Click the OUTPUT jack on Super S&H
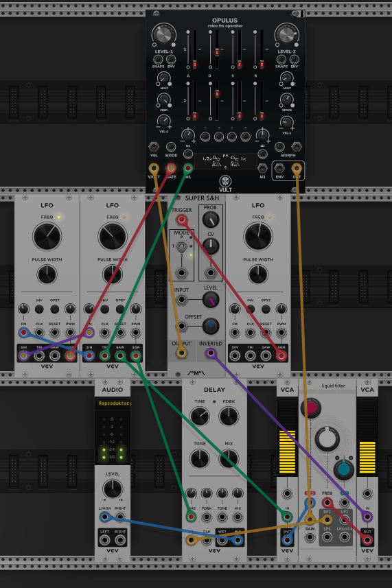The height and width of the screenshot is (588, 392). point(181,353)
